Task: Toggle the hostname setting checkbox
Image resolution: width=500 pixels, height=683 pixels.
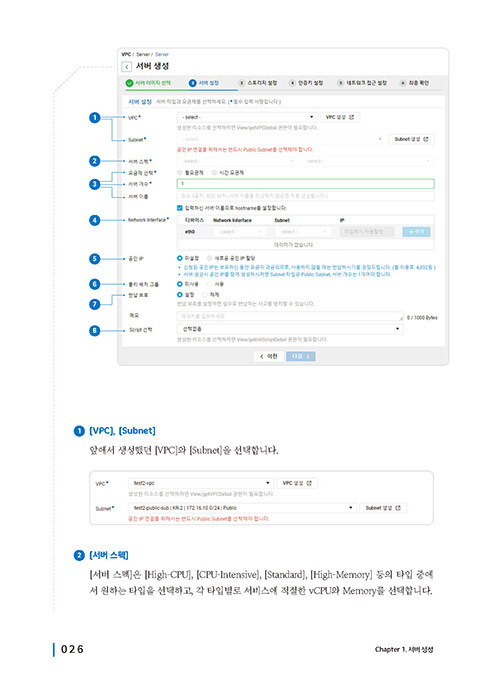Action: coord(179,208)
